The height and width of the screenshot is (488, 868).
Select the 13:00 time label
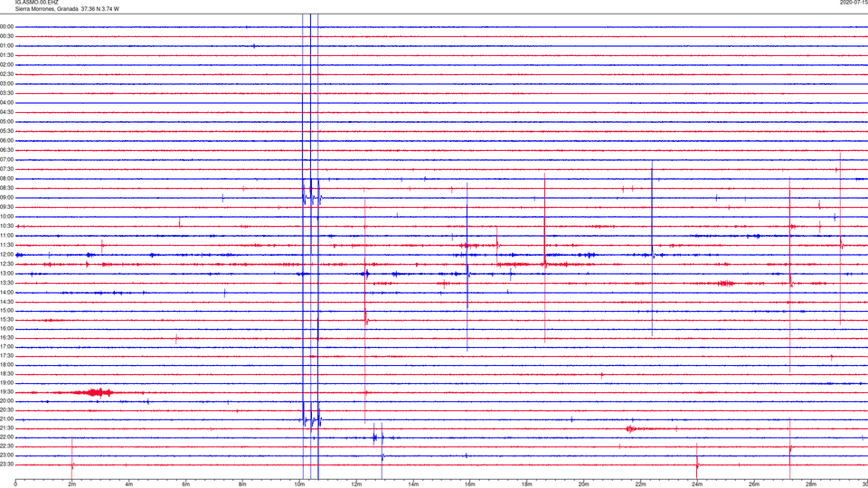tap(7, 273)
